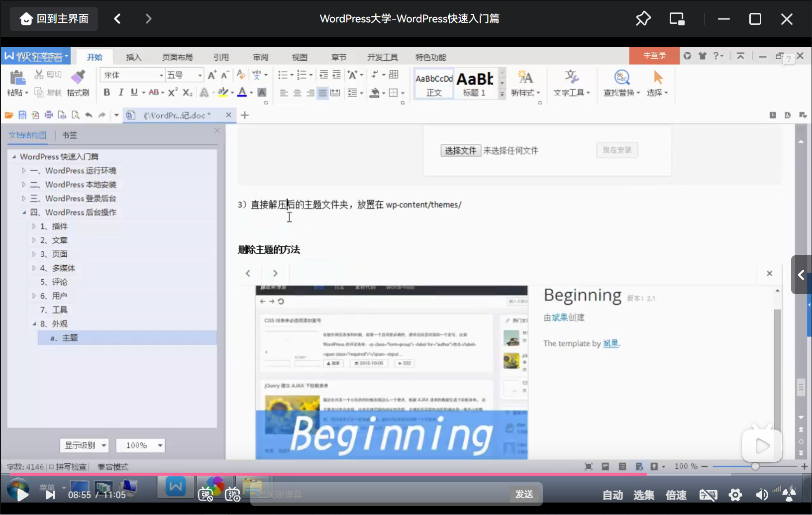Open the 查找替换 dropdown arrow

point(638,93)
